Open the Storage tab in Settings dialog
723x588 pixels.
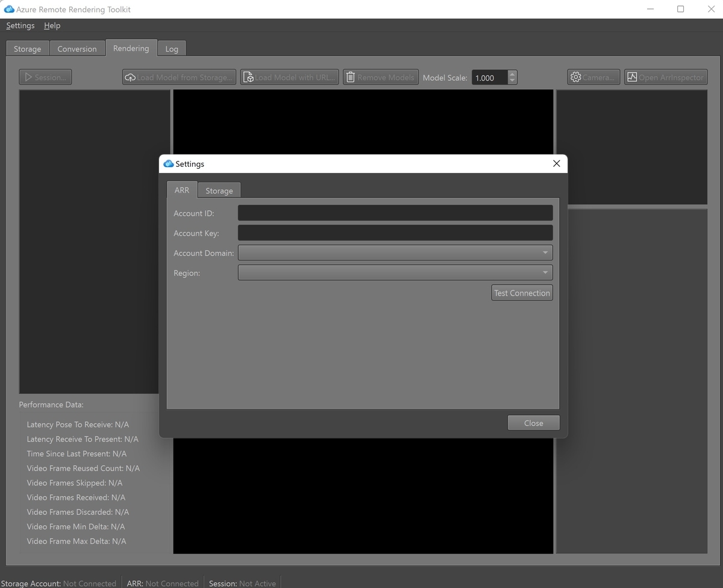[219, 190]
